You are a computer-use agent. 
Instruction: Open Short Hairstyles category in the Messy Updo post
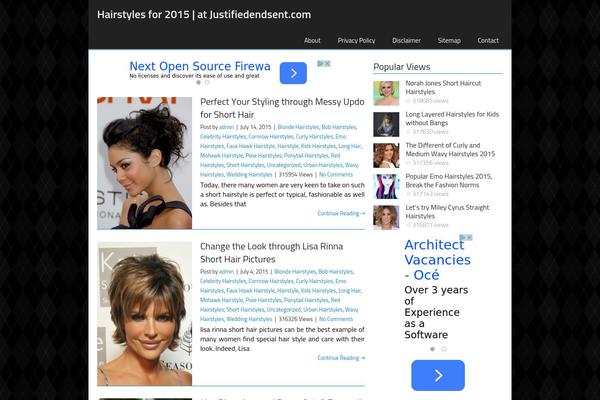tap(245, 165)
